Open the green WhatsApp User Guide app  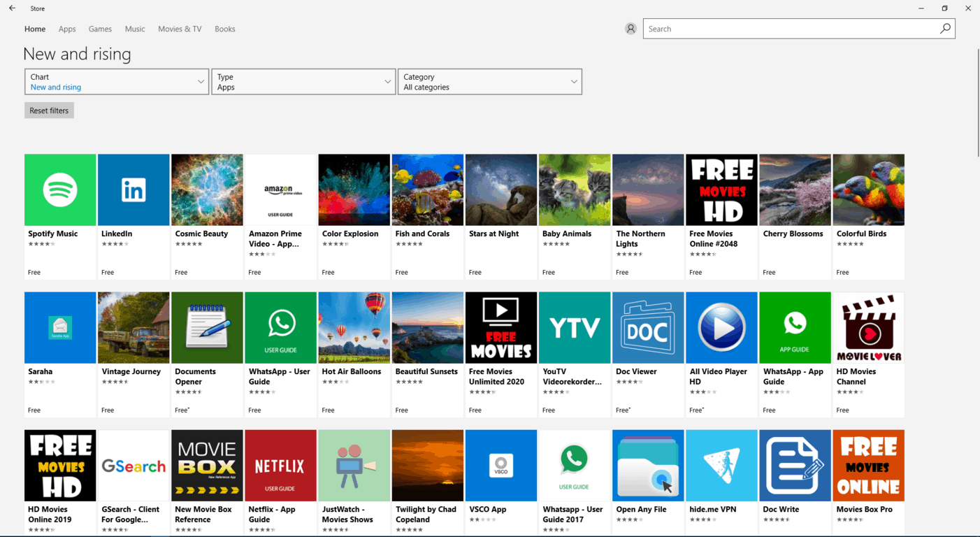[280, 355]
